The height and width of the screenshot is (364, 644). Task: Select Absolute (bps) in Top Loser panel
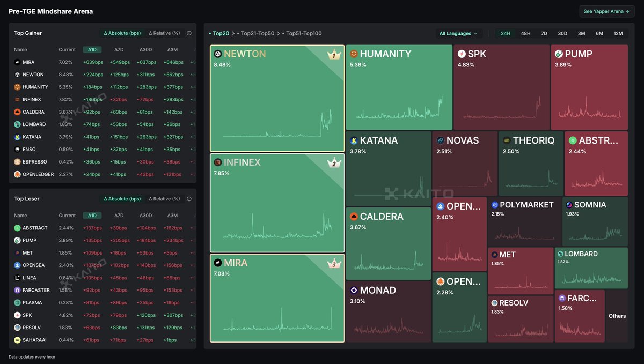click(x=122, y=199)
